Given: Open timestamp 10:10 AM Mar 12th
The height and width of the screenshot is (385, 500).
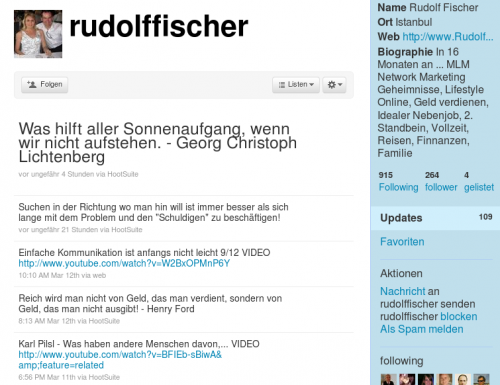Looking at the screenshot, I should click(x=50, y=275).
